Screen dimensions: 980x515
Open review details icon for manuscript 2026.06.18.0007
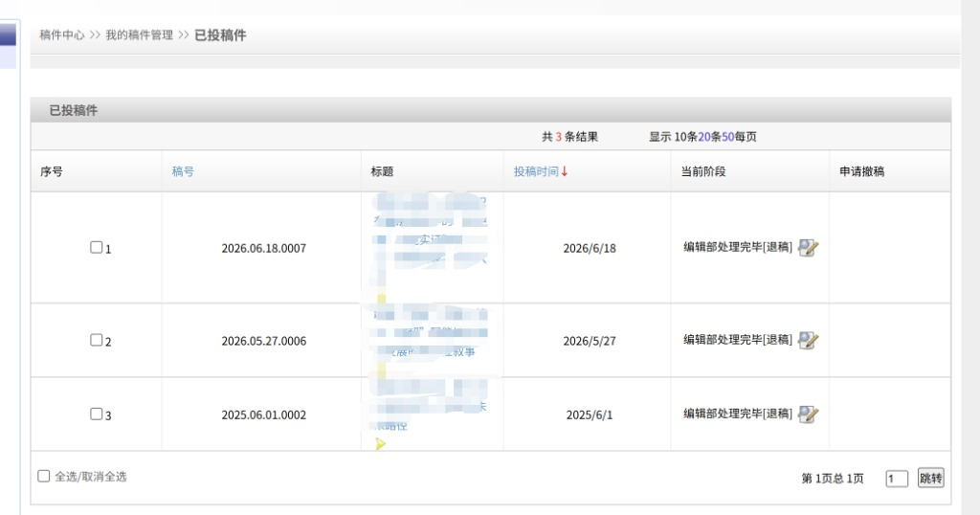(808, 248)
